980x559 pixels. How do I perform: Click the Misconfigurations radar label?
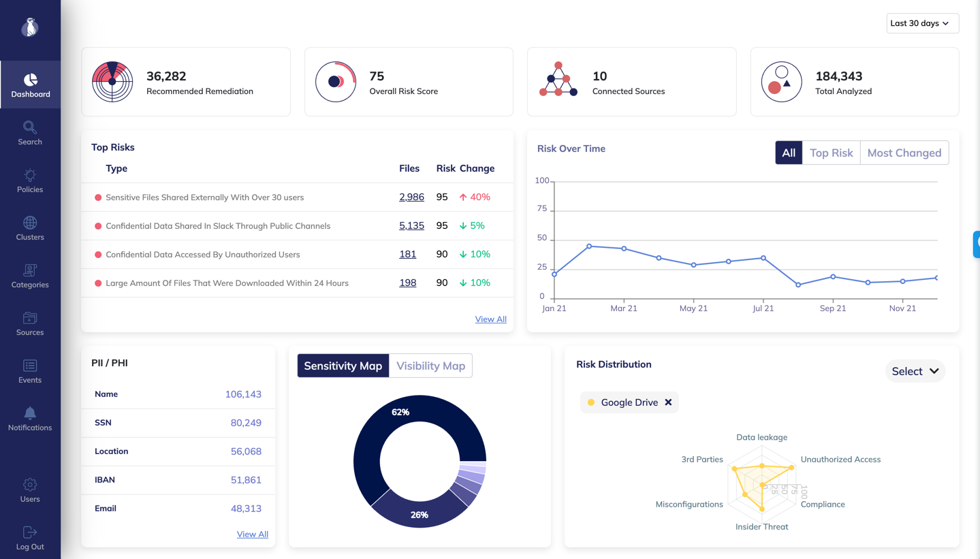[x=689, y=505]
